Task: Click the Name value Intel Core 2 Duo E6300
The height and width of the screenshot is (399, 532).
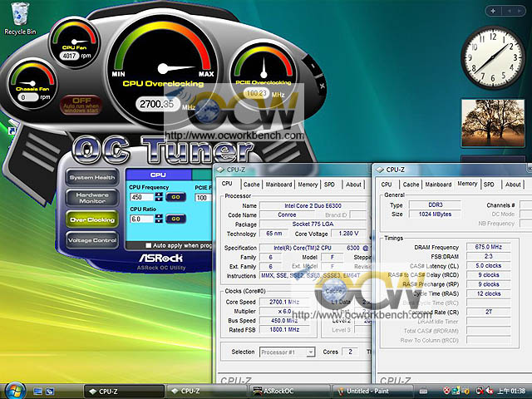Action: [313, 205]
